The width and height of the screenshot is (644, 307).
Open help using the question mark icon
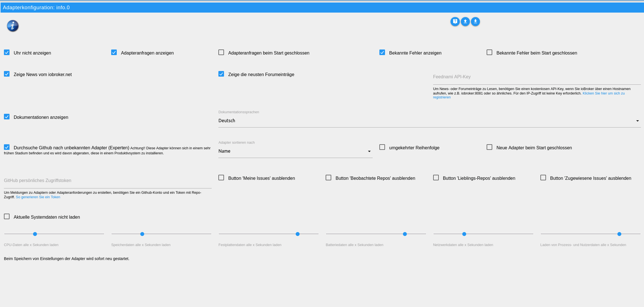tap(455, 22)
